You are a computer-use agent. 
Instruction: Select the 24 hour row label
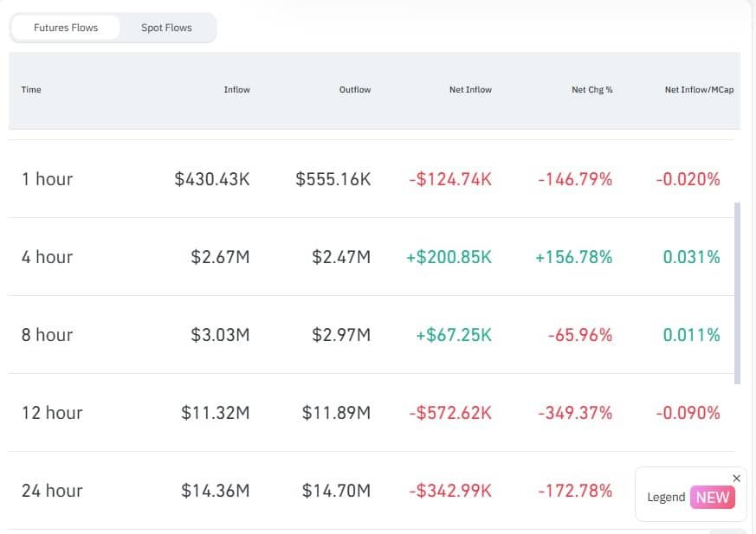click(52, 491)
